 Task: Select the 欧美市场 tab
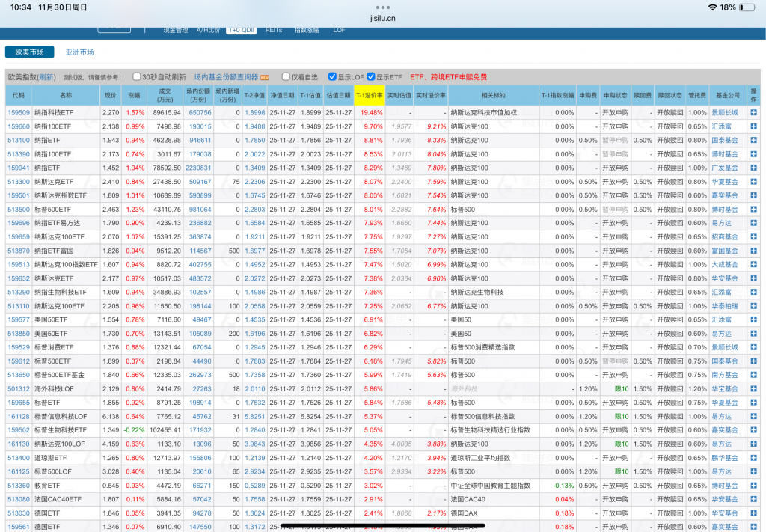[30, 52]
